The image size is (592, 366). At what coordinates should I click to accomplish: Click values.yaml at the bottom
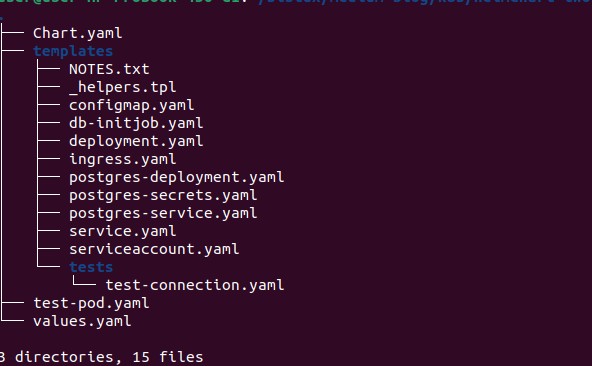pyautogui.click(x=82, y=321)
